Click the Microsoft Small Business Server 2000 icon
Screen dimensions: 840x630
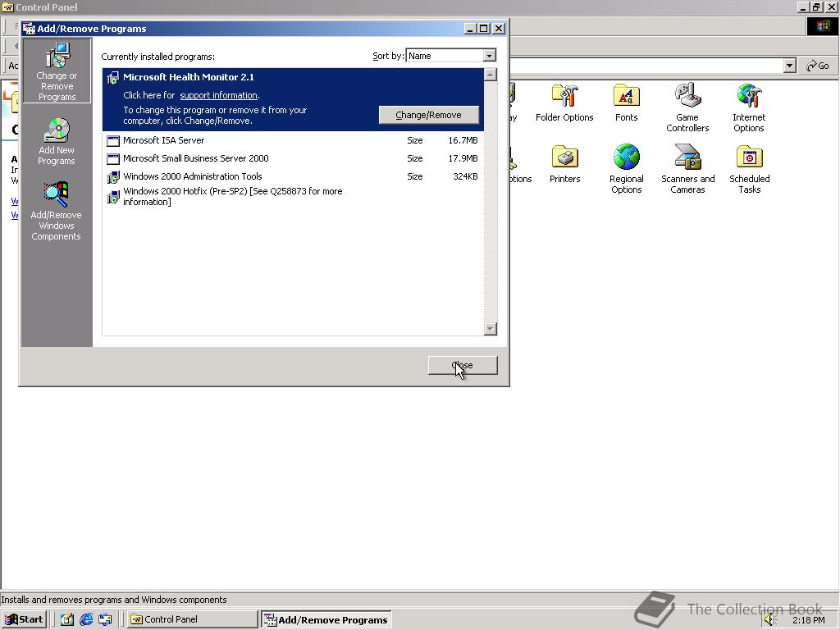(112, 159)
